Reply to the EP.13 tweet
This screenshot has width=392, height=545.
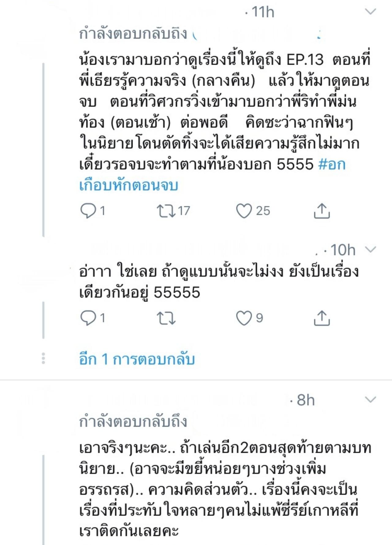pyautogui.click(x=88, y=211)
